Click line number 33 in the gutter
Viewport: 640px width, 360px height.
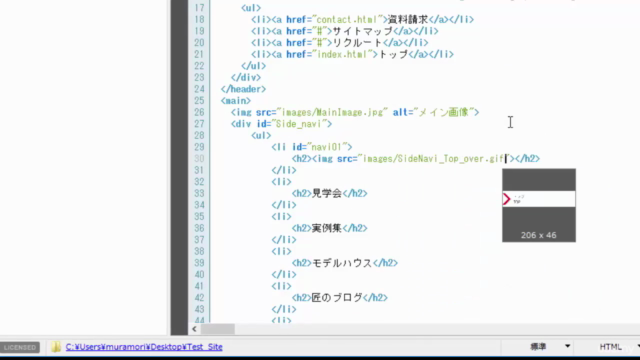coord(199,193)
